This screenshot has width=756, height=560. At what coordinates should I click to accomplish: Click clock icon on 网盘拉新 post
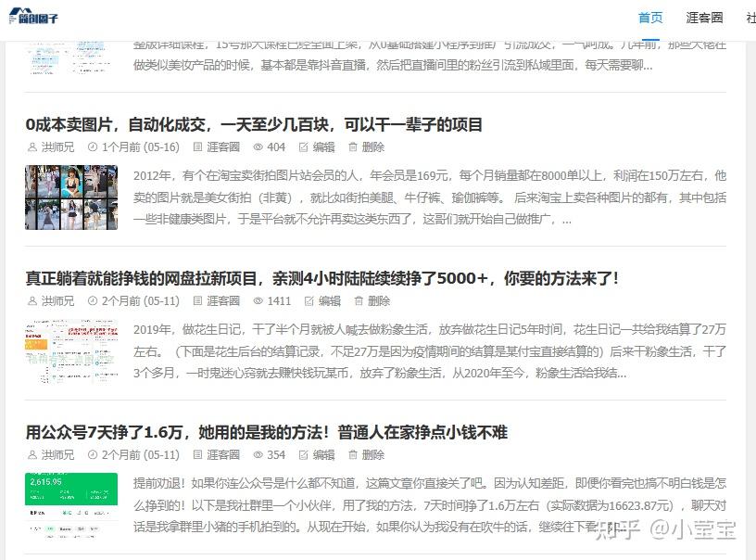click(x=93, y=301)
